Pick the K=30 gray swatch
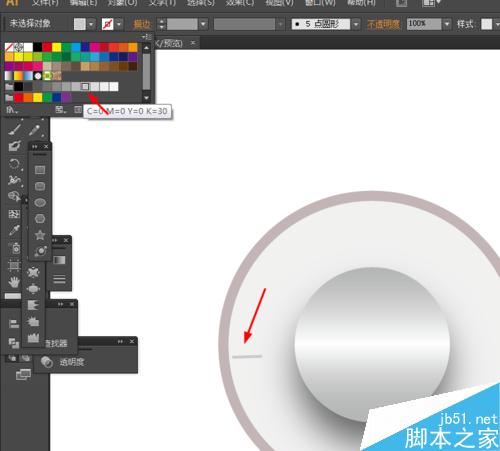 click(x=85, y=87)
